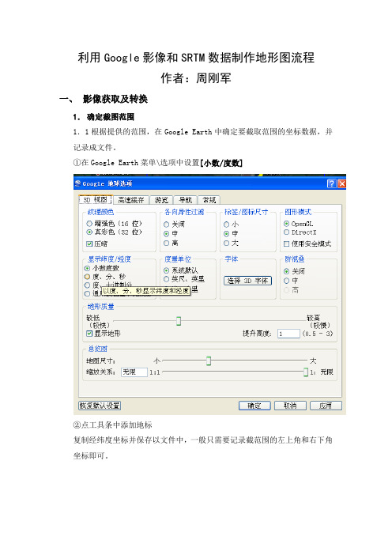Click the document title mentioning Google 影像和 SRTM
The width and height of the screenshot is (392, 555).
click(x=196, y=58)
